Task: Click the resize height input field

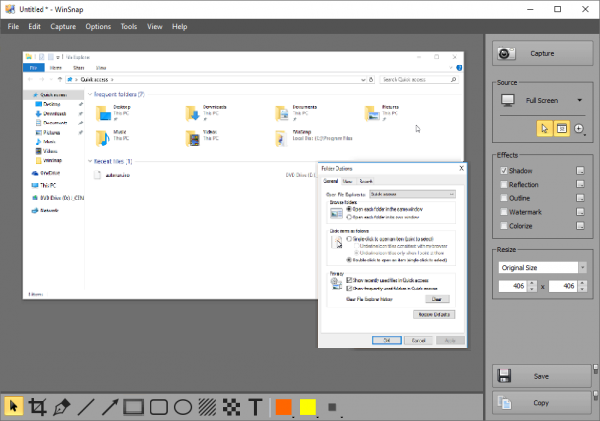Action: click(563, 286)
